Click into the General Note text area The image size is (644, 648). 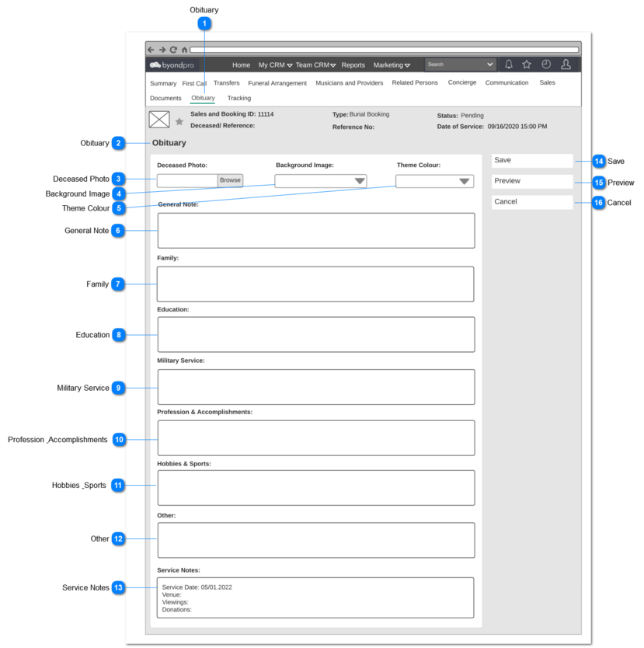[x=316, y=231]
